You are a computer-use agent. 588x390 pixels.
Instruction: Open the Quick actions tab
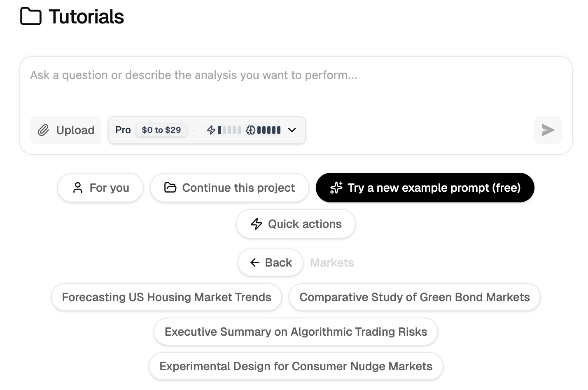(x=296, y=224)
